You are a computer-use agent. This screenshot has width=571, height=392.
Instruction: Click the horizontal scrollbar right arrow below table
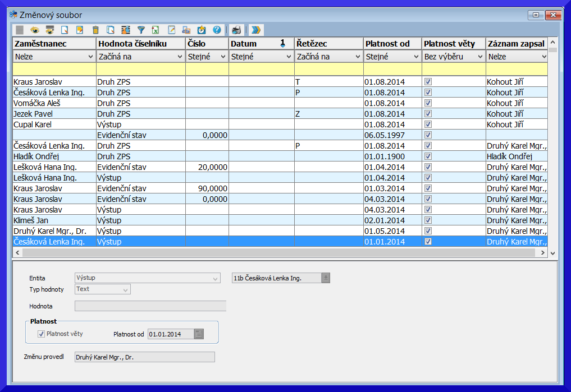point(543,253)
